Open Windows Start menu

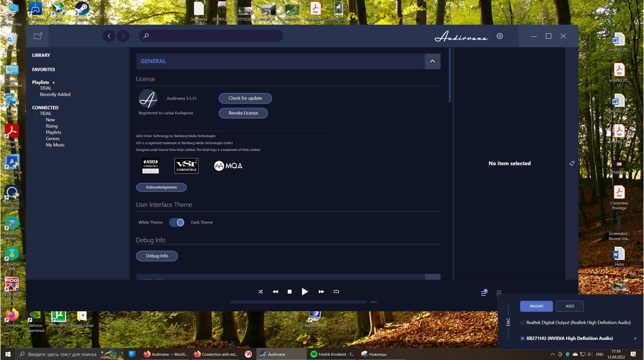coord(8,354)
